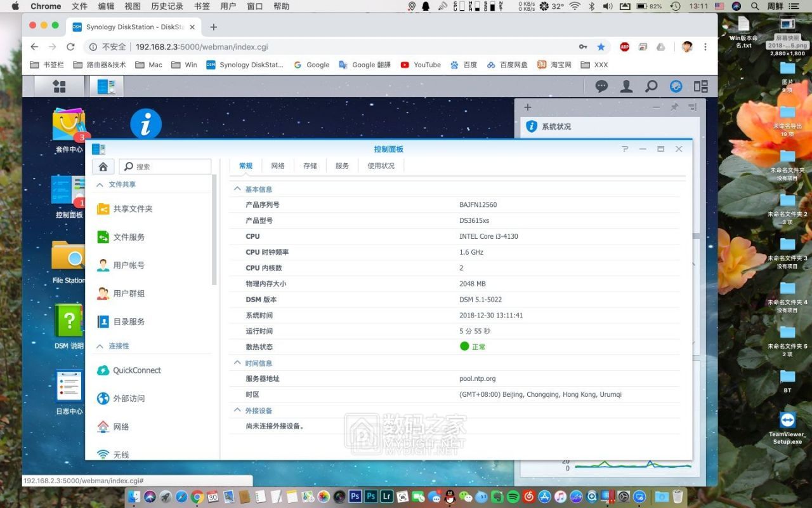
Task: Click the ABP extension icon
Action: coord(625,47)
